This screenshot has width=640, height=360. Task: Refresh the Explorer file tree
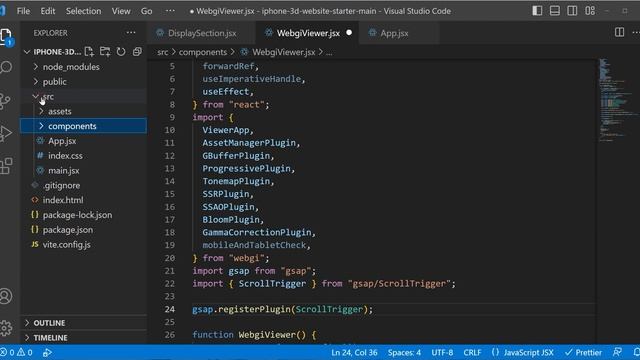click(121, 52)
